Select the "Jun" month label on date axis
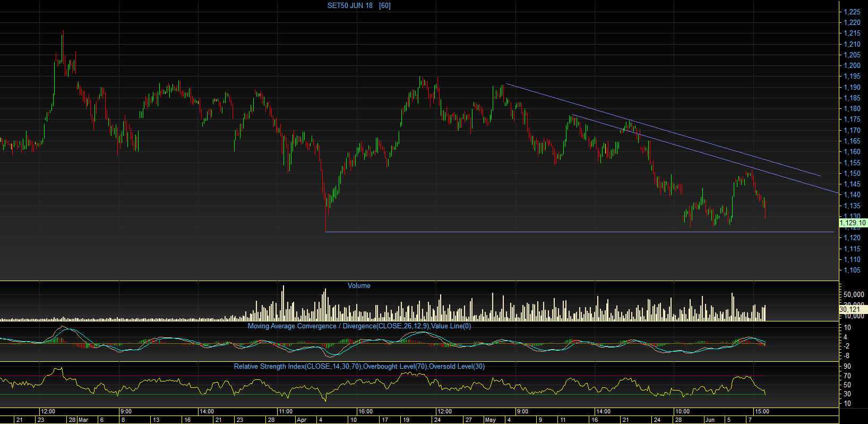 710,420
